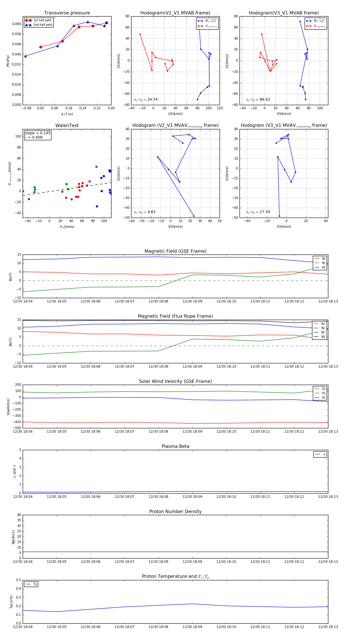Click the "Solar Wind Velocity (GSE Frame)" title
The height and width of the screenshot is (644, 351).
175,382
